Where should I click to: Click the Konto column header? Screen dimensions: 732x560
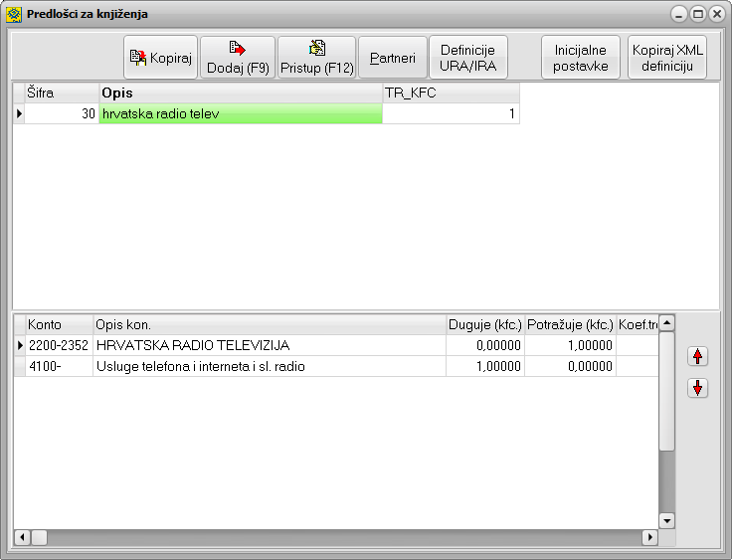coord(58,324)
